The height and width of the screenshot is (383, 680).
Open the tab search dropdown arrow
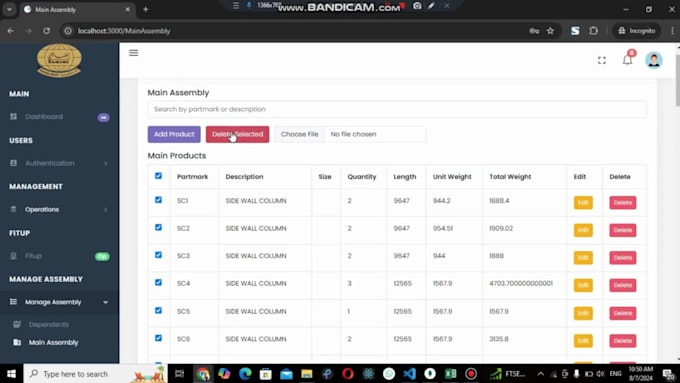pyautogui.click(x=9, y=9)
